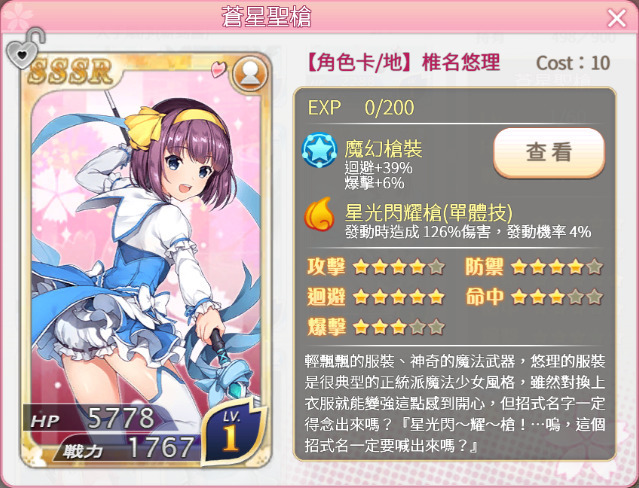Click the 命中 star rating row
This screenshot has width=639, height=488.
[533, 296]
